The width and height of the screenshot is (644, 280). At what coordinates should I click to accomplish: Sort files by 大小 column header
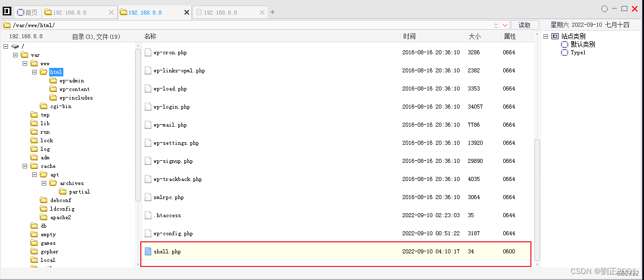point(475,36)
